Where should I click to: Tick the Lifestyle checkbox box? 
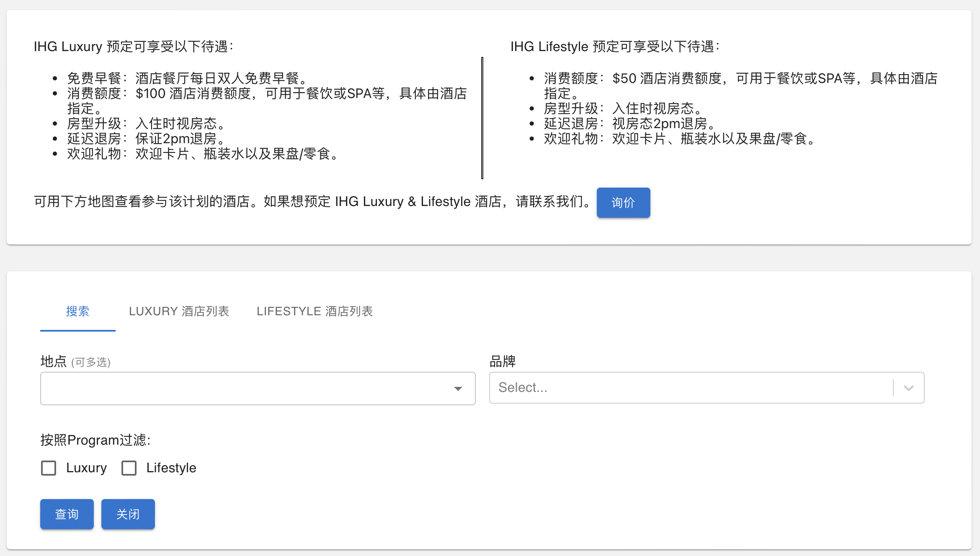coord(129,468)
